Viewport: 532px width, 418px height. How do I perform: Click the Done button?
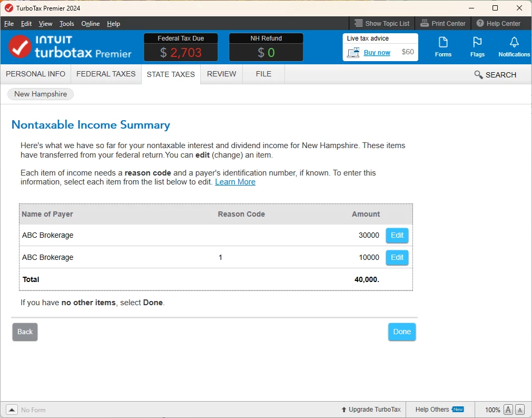(402, 332)
